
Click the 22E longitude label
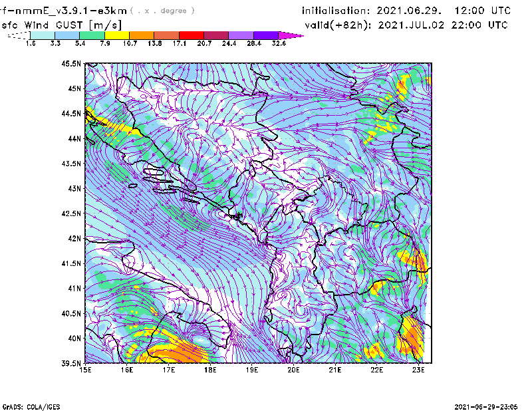377,370
